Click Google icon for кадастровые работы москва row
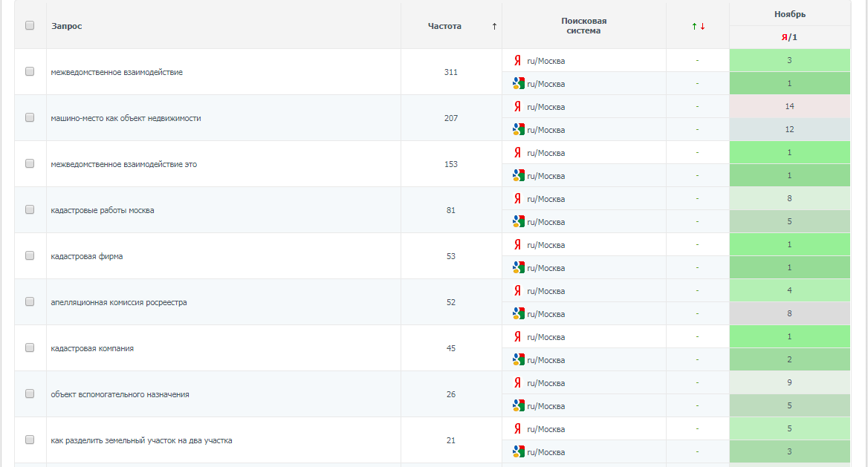868x467 pixels. tap(518, 221)
